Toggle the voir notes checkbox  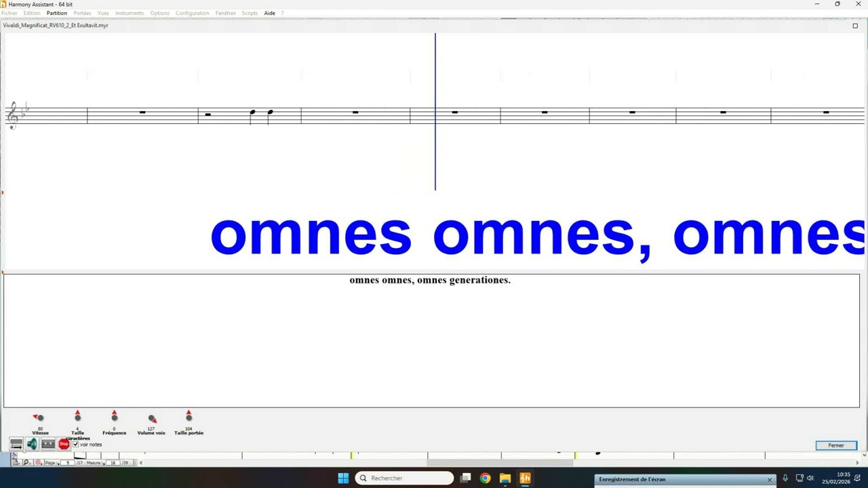(75, 445)
